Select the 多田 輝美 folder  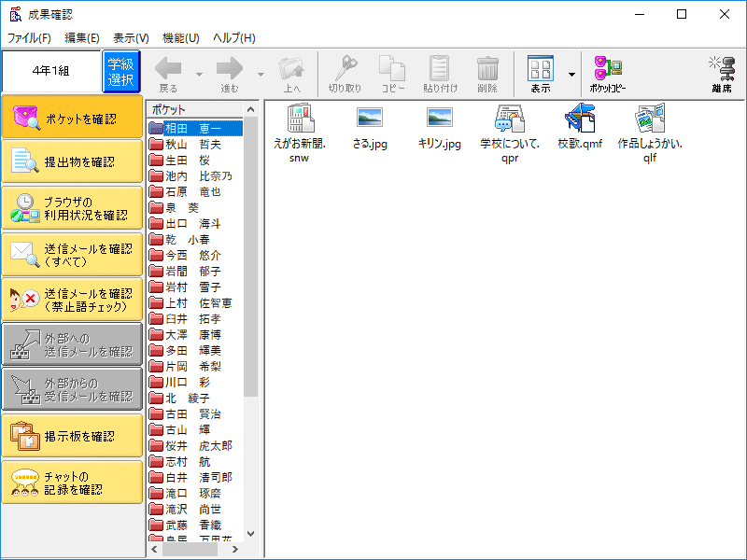click(185, 351)
